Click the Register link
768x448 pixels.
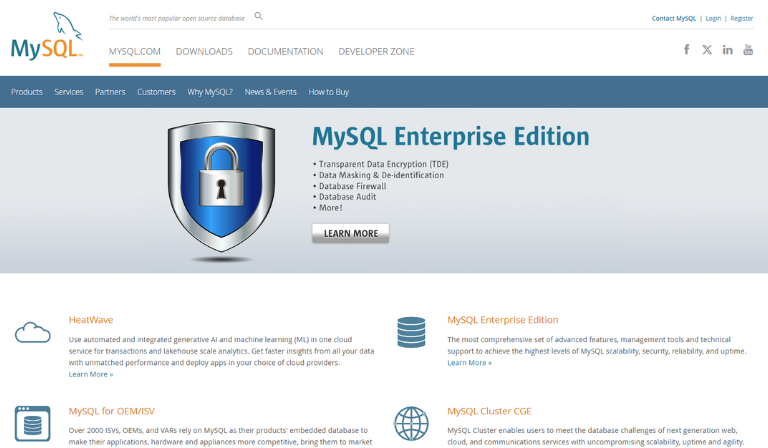pos(742,19)
